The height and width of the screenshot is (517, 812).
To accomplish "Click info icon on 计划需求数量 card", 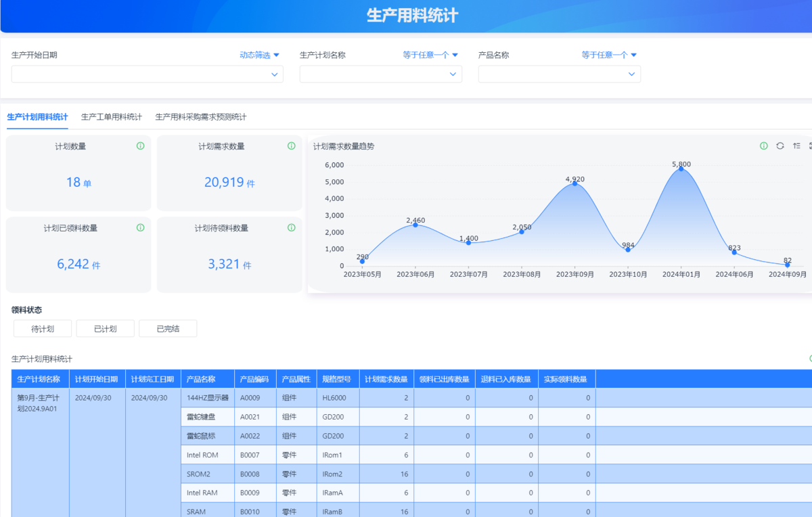I will (291, 146).
